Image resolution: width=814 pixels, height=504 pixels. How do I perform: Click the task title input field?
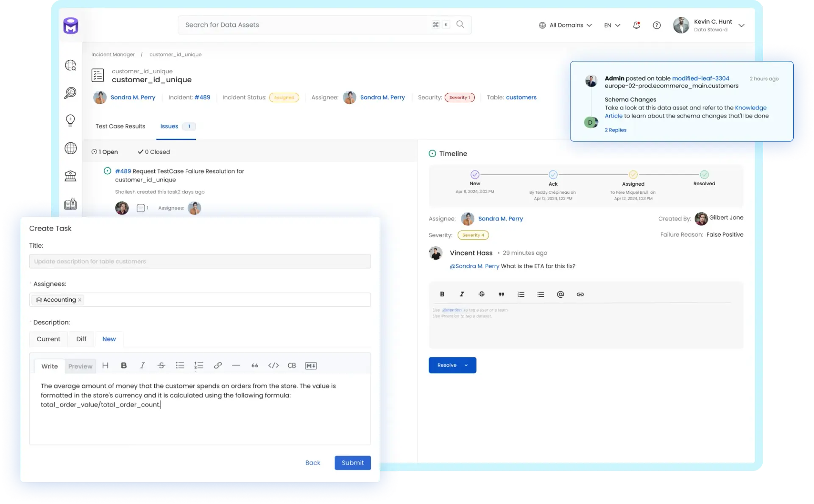click(200, 261)
